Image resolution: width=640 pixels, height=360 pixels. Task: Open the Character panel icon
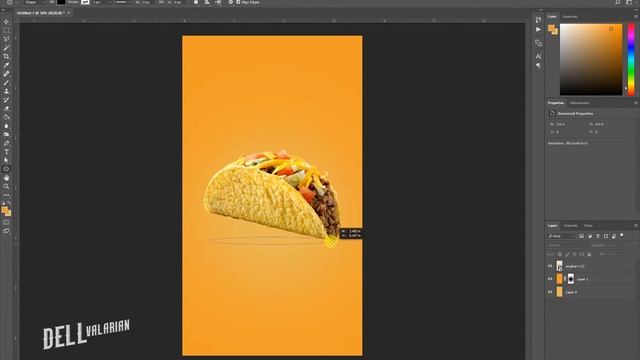(538, 56)
